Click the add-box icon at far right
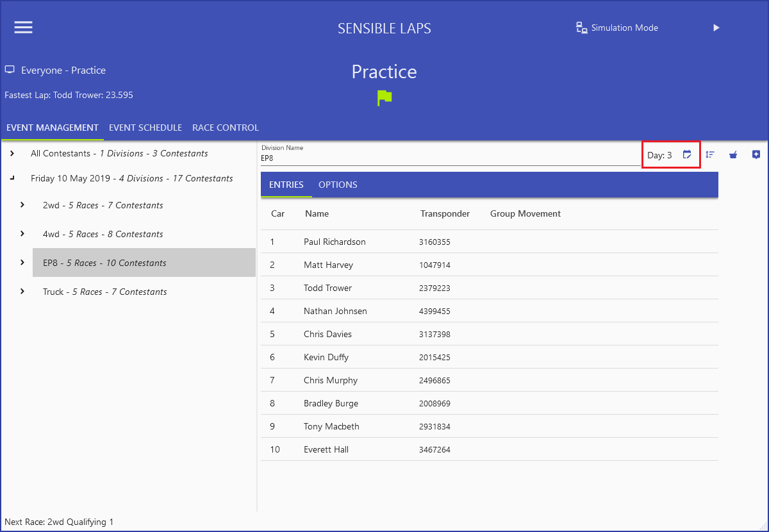 756,154
